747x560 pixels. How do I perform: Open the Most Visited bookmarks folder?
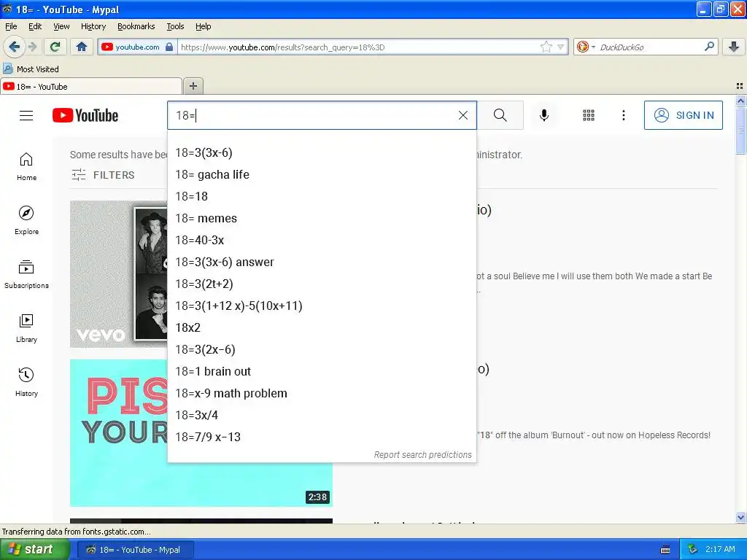pyautogui.click(x=31, y=69)
